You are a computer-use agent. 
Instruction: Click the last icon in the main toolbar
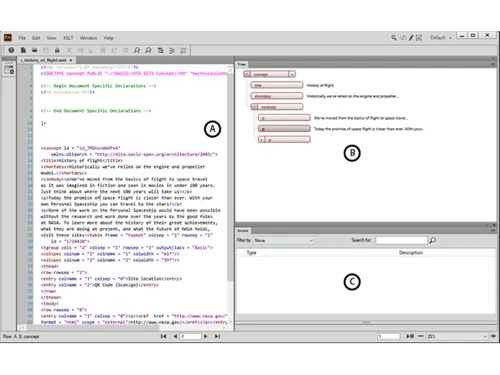183,50
